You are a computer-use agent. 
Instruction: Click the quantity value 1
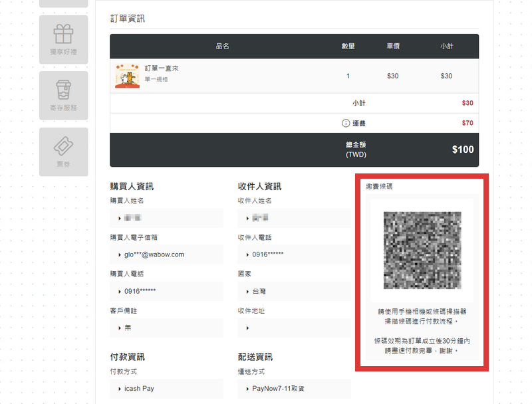click(x=348, y=76)
